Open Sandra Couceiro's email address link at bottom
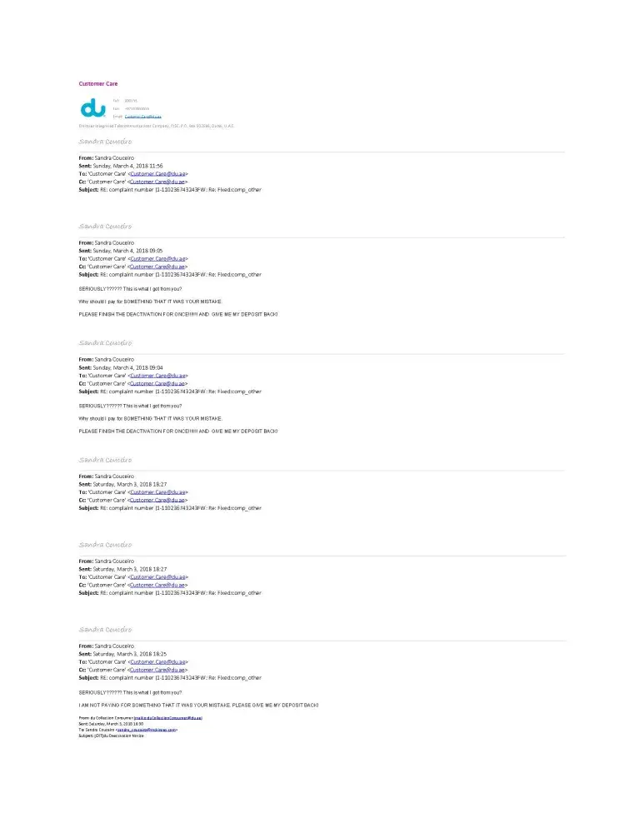 pyautogui.click(x=146, y=730)
